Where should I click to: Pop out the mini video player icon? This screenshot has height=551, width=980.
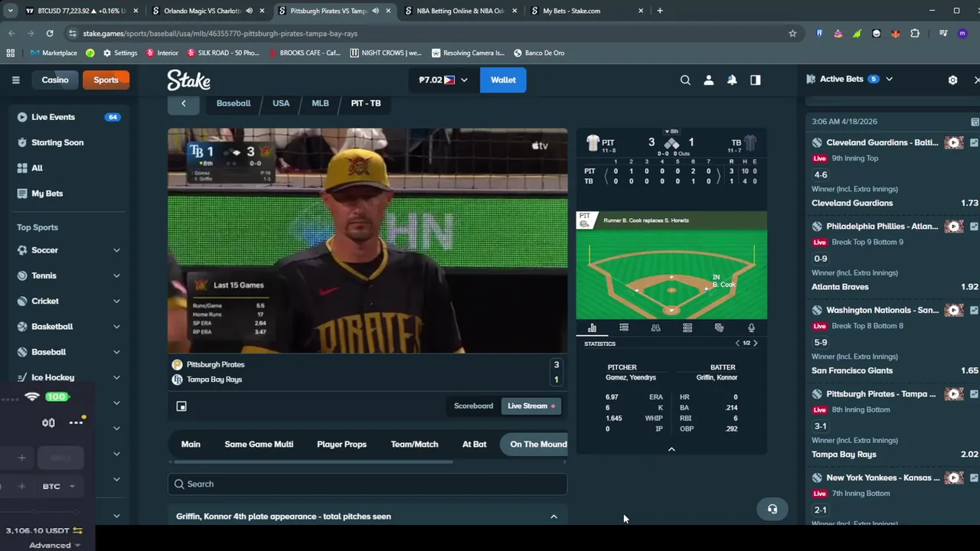[181, 406]
